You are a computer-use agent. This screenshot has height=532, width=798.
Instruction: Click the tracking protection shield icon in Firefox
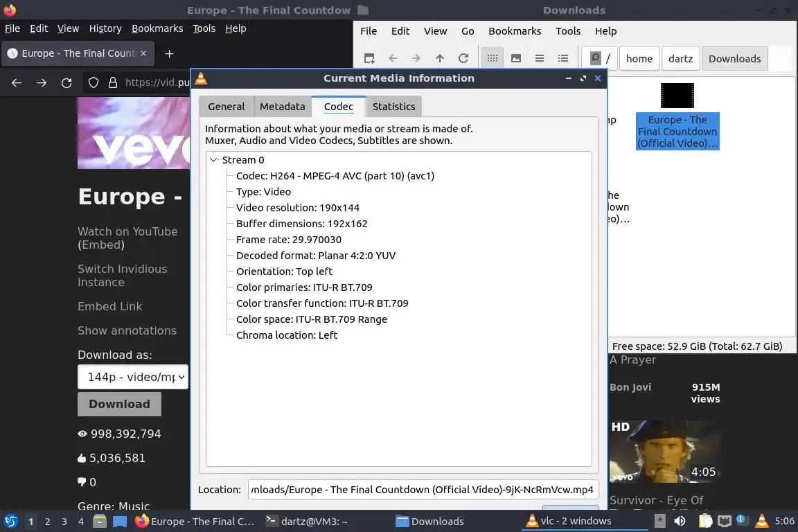[x=93, y=82]
